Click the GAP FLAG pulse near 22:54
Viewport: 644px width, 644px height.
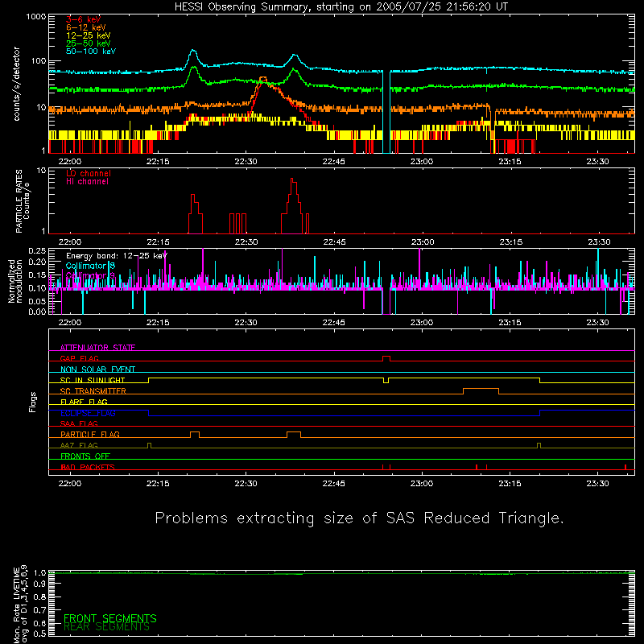coord(386,358)
